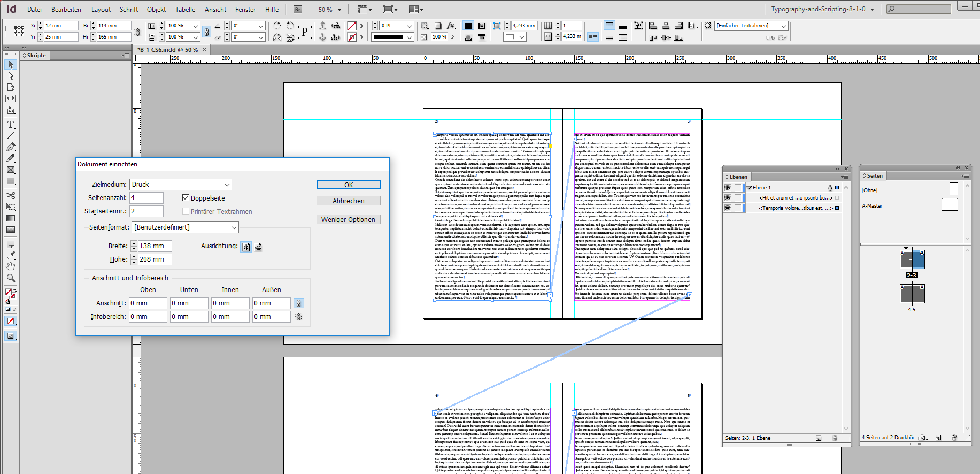
Task: Pick the Scissors tool
Action: pos(11,196)
